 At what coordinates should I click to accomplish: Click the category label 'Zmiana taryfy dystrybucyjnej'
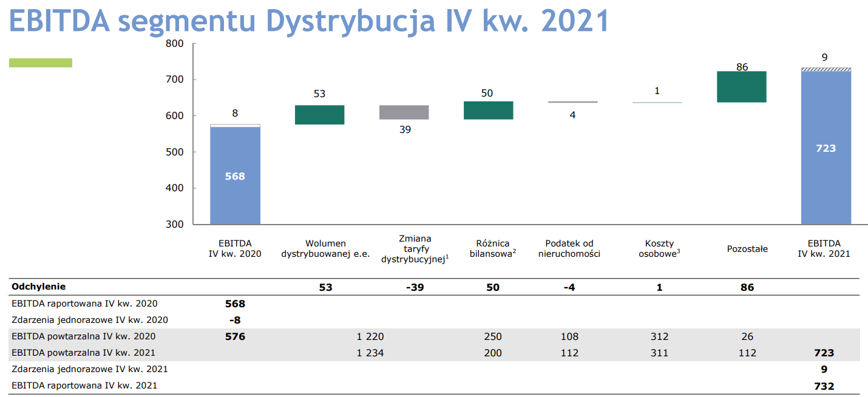point(415,249)
